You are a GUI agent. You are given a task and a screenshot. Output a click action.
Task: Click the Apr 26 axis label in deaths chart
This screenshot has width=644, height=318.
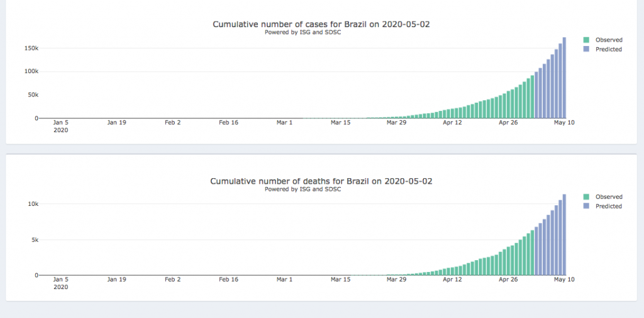(508, 280)
